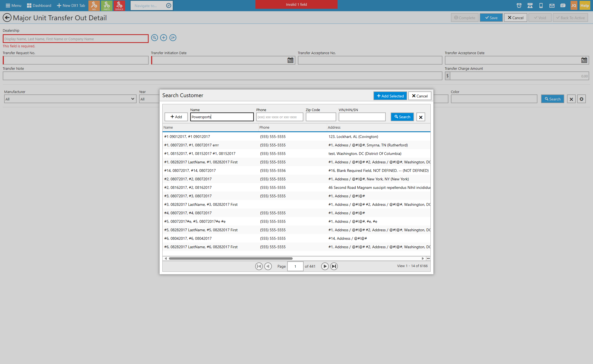This screenshot has width=593, height=364.
Task: Open the alarm clock reminders icon
Action: pos(519,5)
